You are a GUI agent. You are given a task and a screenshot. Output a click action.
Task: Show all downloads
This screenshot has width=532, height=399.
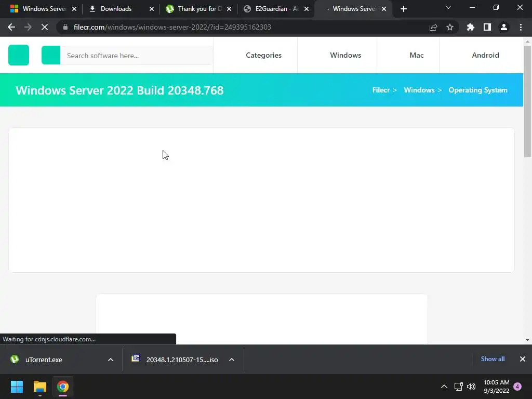493,359
